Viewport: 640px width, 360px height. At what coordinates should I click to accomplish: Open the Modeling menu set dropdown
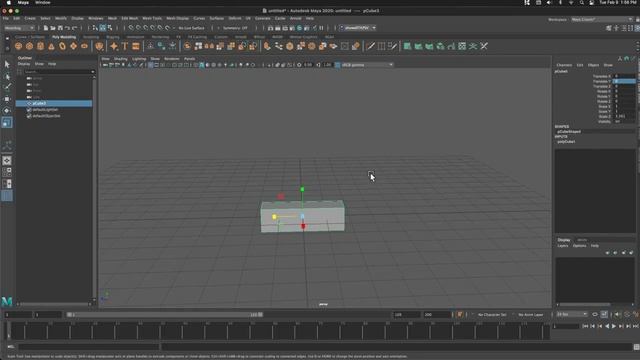click(19, 28)
